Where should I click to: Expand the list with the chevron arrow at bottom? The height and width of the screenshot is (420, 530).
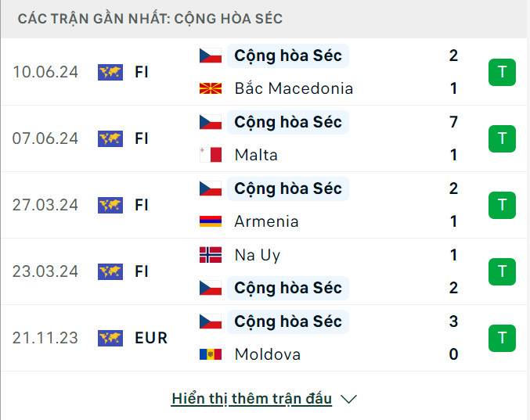(349, 400)
